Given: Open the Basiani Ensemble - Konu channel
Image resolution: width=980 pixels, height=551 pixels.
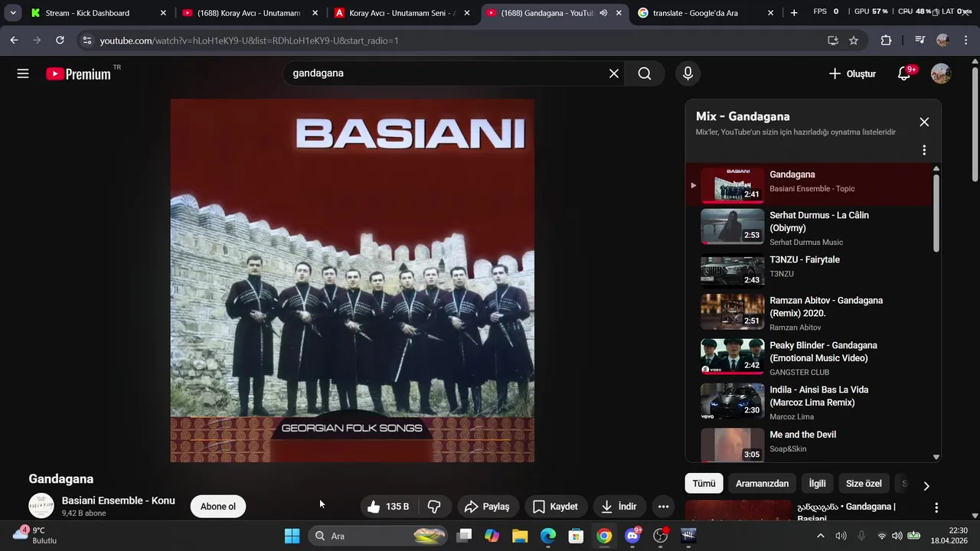Looking at the screenshot, I should pos(118,500).
